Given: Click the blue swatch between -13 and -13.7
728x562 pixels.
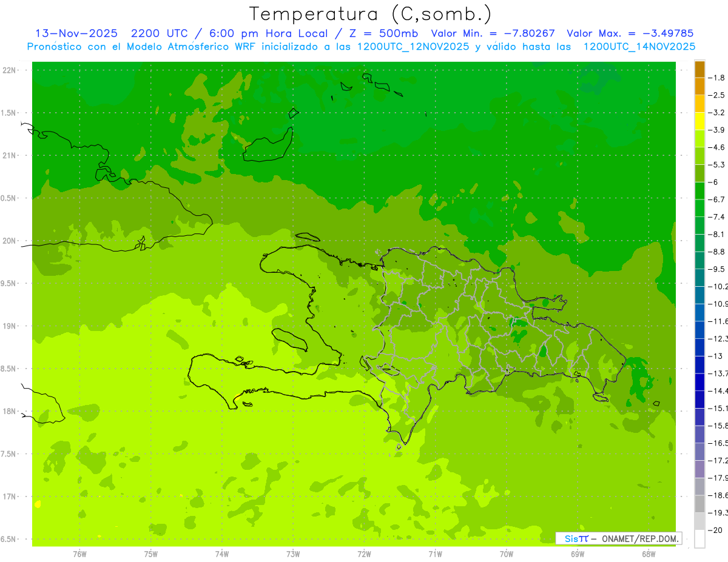Looking at the screenshot, I should coord(699,364).
